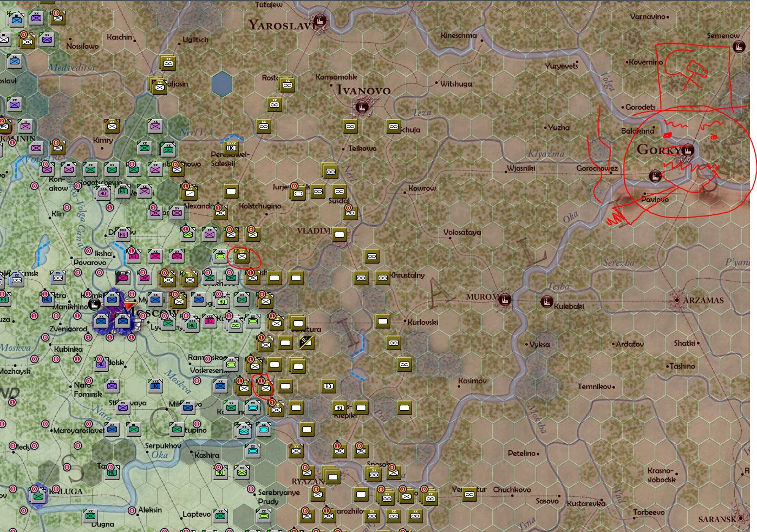The image size is (757, 532).
Task: Click the Kineschma town label
Action: (459, 35)
